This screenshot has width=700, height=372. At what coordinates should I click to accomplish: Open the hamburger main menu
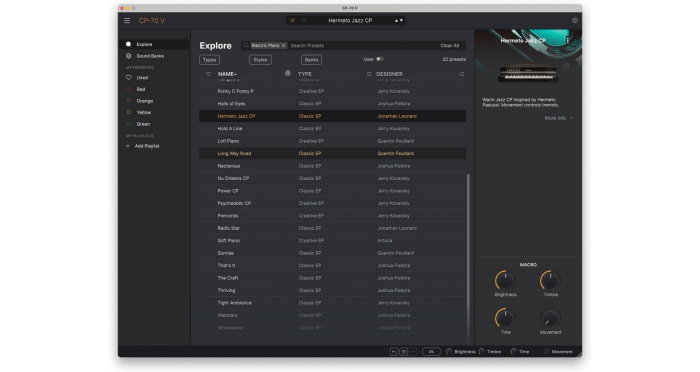click(127, 21)
